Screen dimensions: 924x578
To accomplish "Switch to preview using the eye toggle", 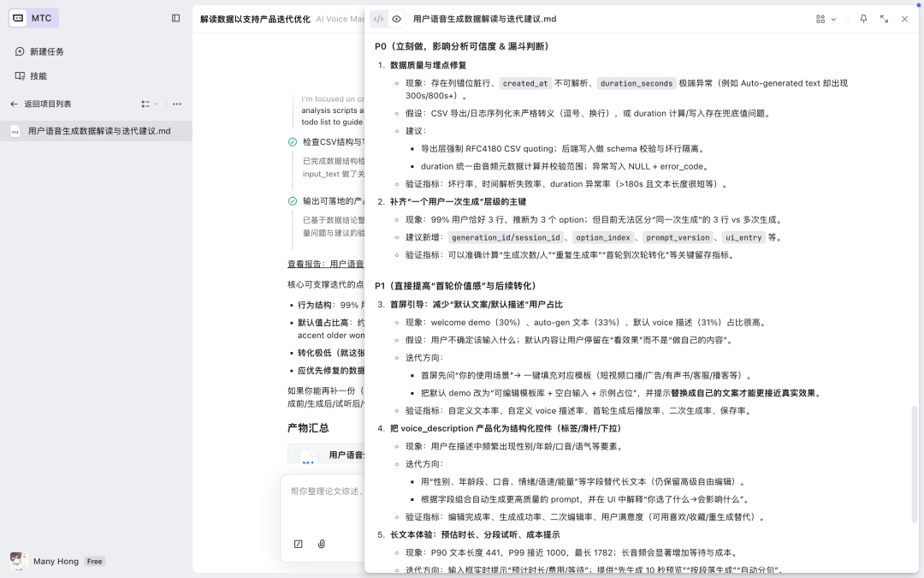I will click(397, 18).
